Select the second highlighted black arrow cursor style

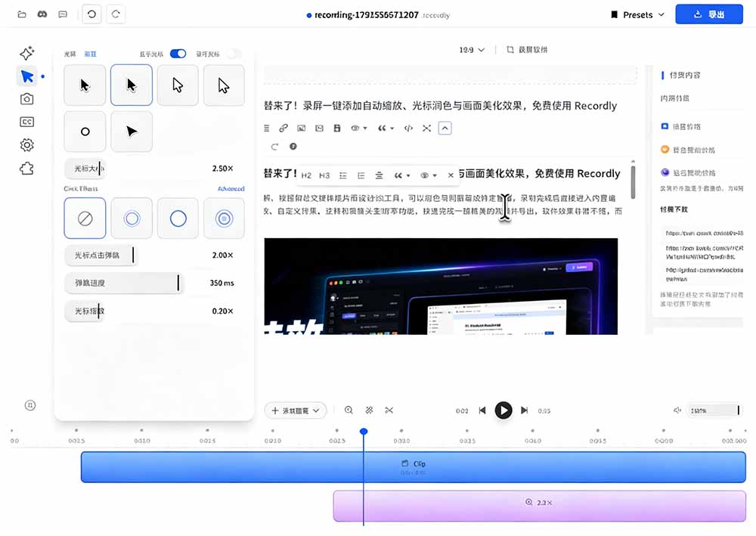click(131, 85)
